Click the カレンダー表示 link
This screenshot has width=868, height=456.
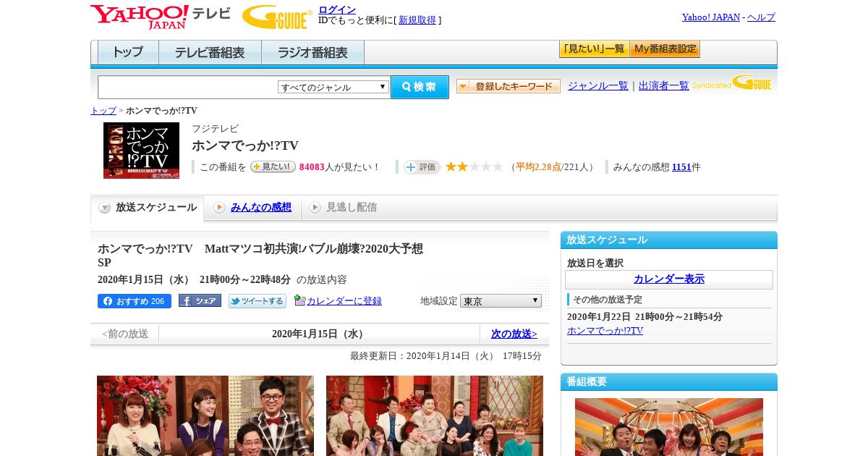[x=669, y=279]
